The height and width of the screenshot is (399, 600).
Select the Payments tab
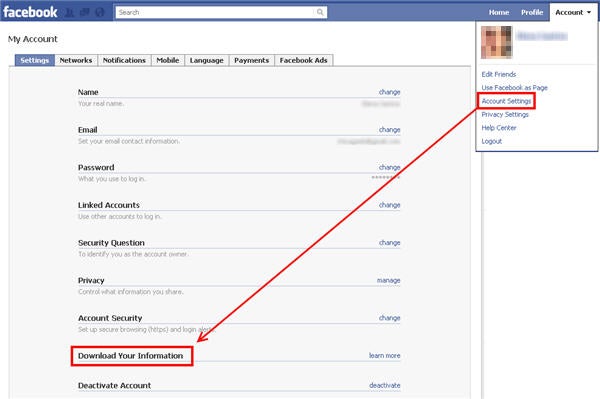(x=251, y=60)
